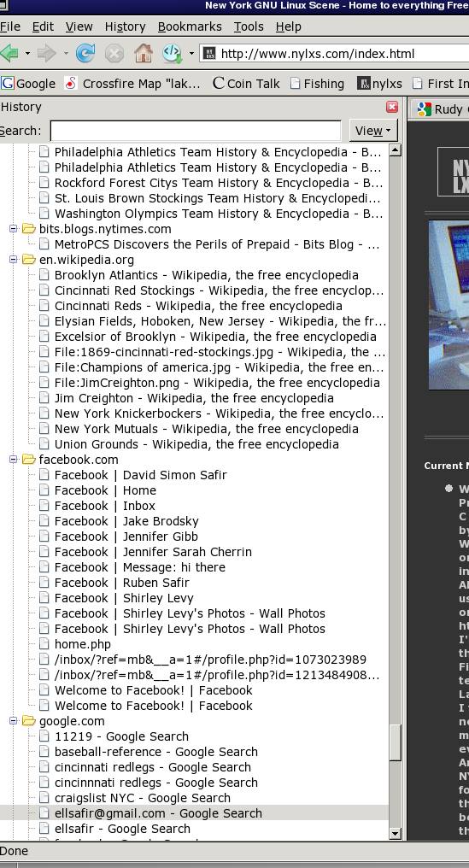
Task: Open MetroPCS Discovers the Perils entry
Action: click(217, 244)
